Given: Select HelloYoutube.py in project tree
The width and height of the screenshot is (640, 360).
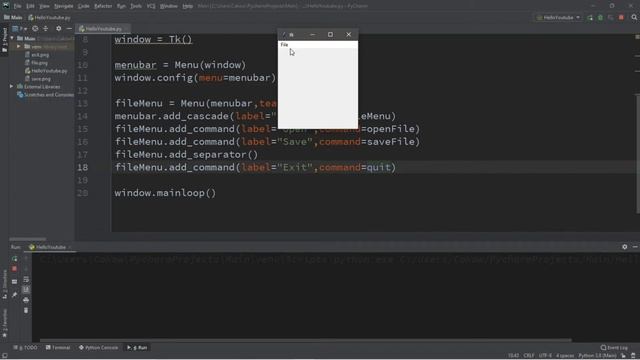Looking at the screenshot, I should tap(46, 71).
